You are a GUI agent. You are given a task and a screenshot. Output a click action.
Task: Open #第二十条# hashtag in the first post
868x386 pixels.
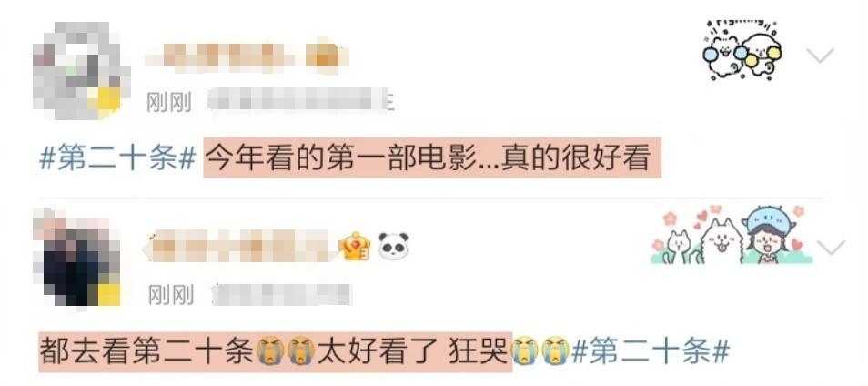[x=118, y=158]
